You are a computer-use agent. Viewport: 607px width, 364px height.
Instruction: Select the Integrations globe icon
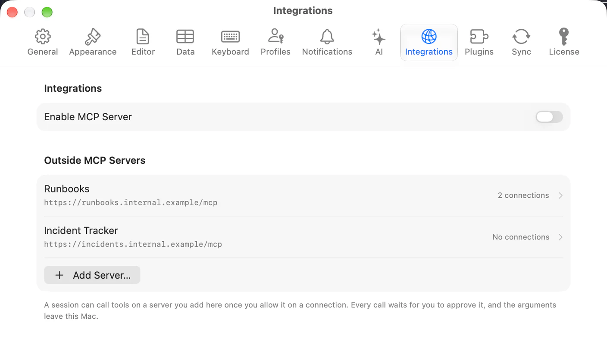[x=429, y=37]
